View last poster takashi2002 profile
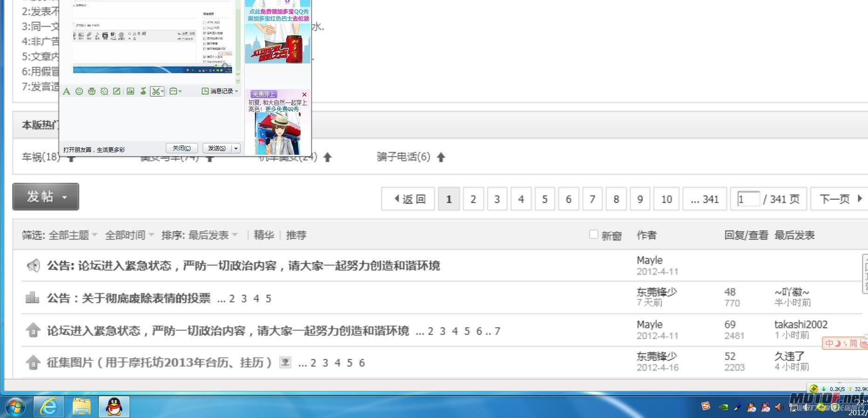Screen dimensions: 868x418 point(801,324)
